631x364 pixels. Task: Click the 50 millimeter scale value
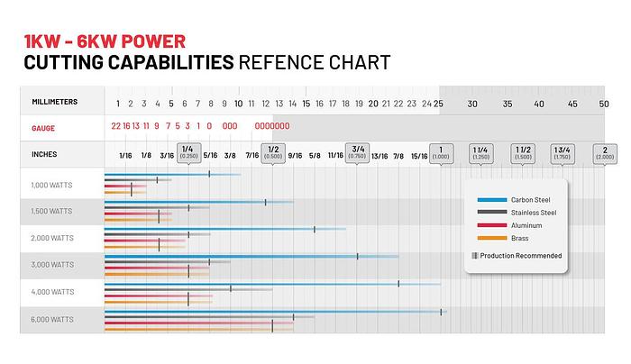click(x=604, y=104)
